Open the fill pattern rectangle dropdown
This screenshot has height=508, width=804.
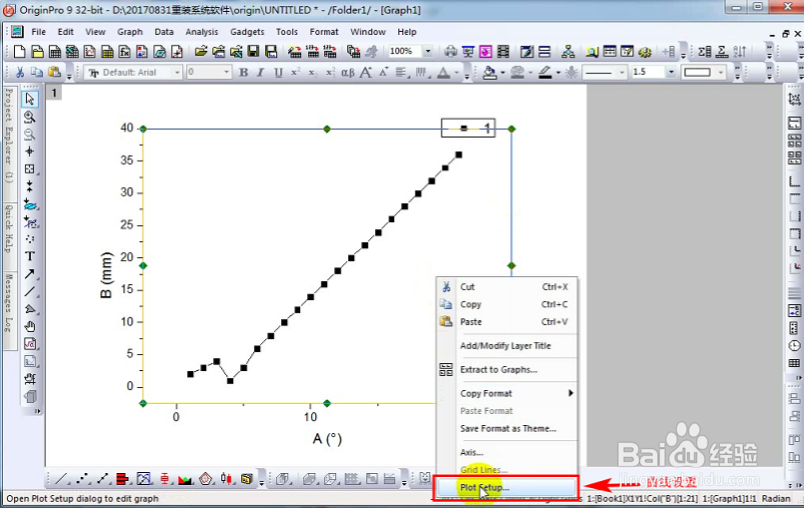(x=721, y=72)
